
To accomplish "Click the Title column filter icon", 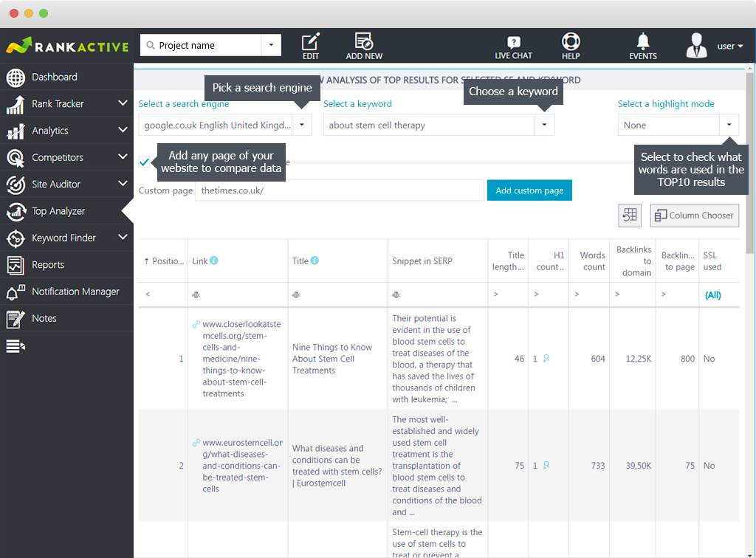I will pyautogui.click(x=296, y=294).
